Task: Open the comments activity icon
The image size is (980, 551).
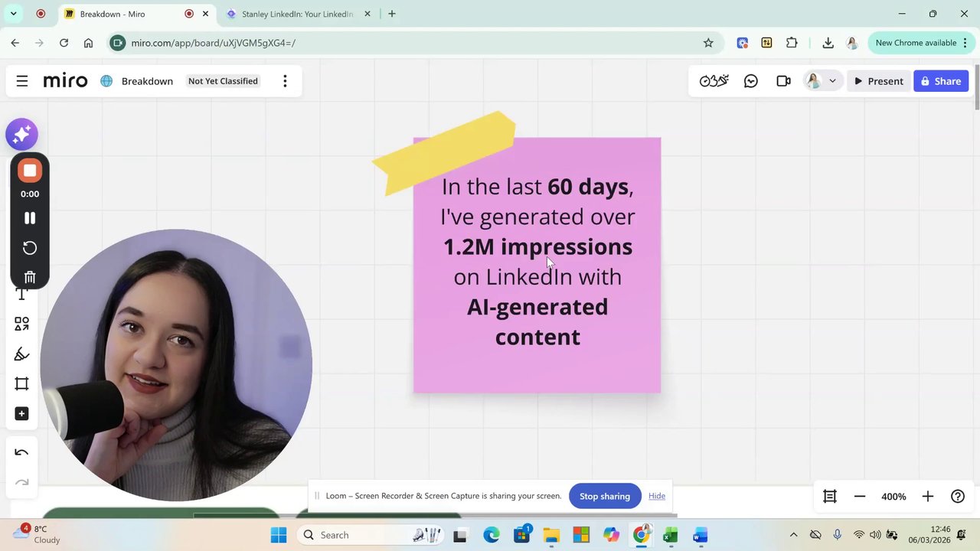Action: 751,81
